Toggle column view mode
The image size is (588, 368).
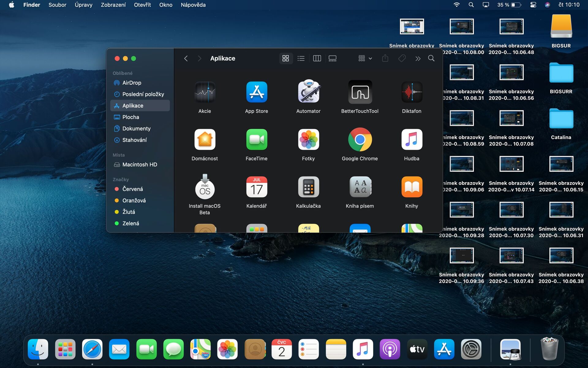coord(317,58)
